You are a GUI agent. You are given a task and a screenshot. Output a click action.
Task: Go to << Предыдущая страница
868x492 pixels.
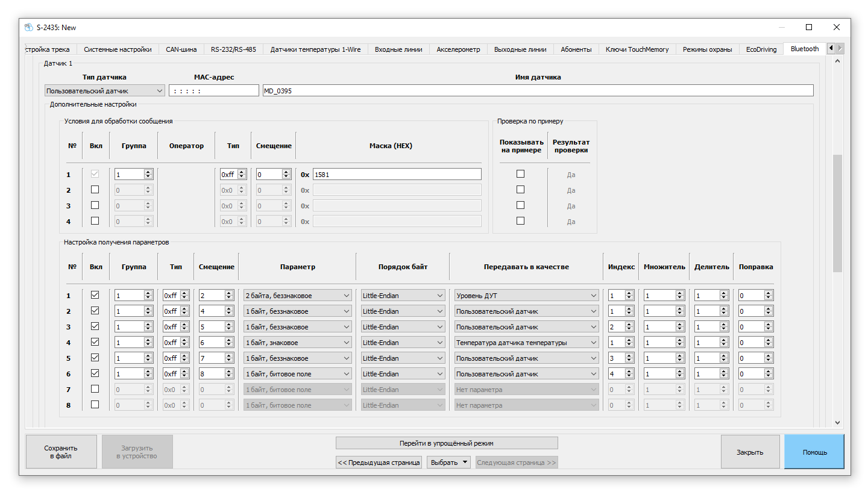(379, 462)
